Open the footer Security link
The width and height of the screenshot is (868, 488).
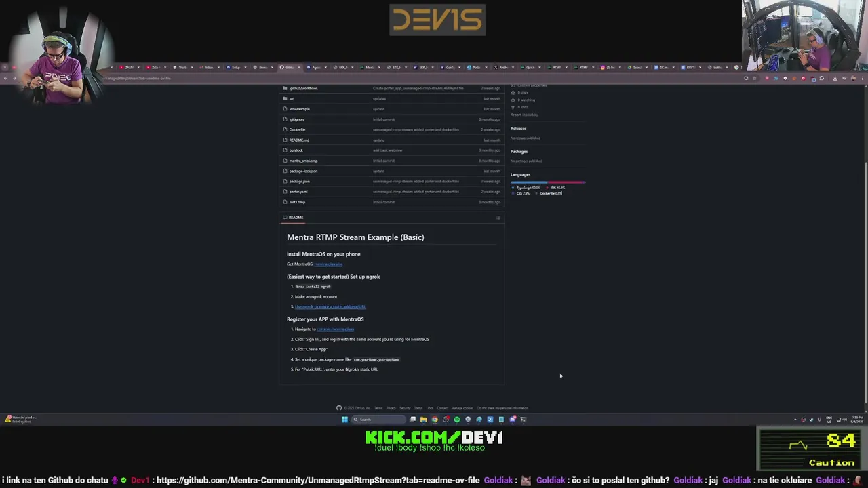(405, 408)
